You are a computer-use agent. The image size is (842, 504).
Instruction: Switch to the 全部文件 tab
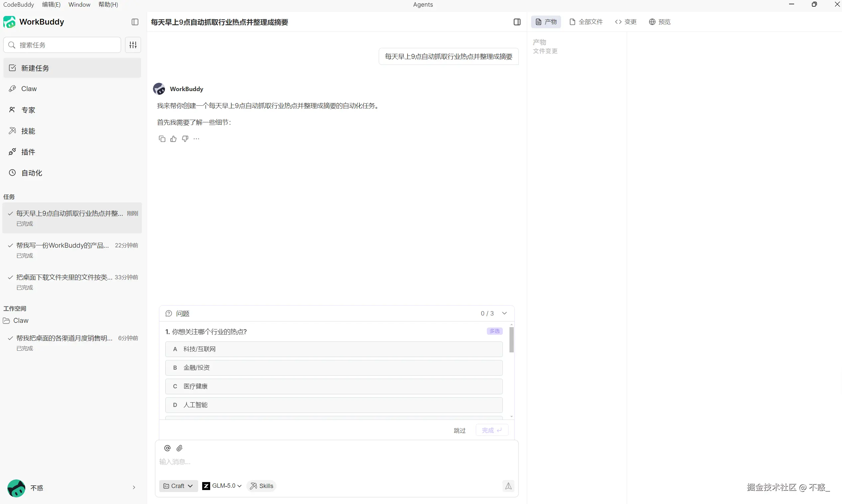tap(586, 22)
